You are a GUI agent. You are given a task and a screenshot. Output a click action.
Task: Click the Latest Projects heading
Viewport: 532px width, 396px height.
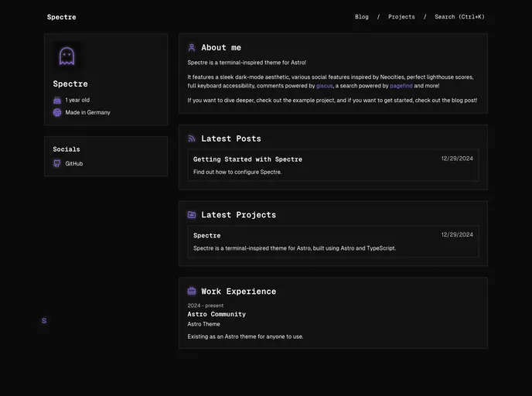click(238, 215)
